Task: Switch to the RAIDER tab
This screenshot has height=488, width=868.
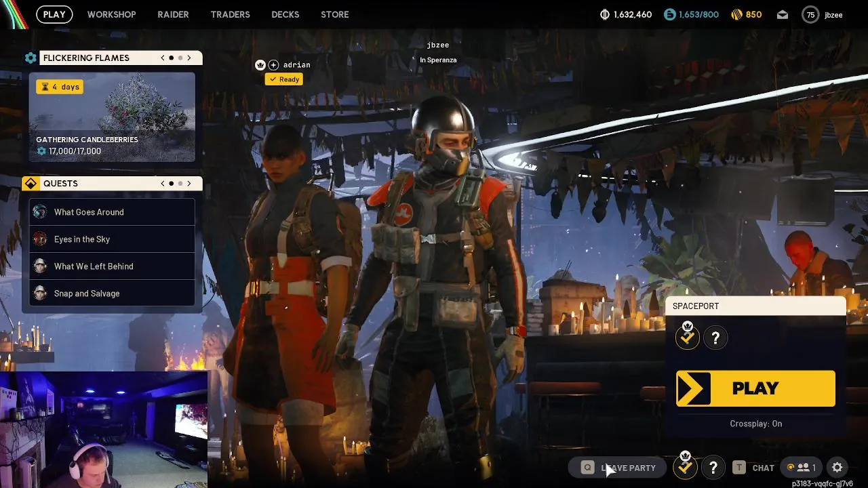Action: tap(173, 14)
